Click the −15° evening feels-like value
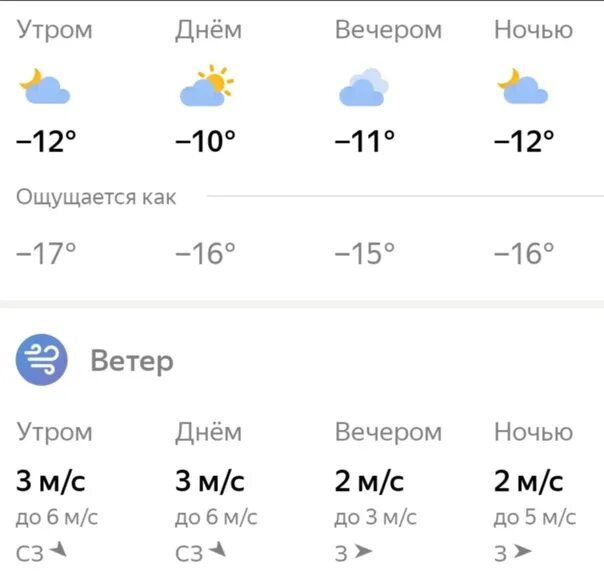The width and height of the screenshot is (604, 585). point(365,253)
